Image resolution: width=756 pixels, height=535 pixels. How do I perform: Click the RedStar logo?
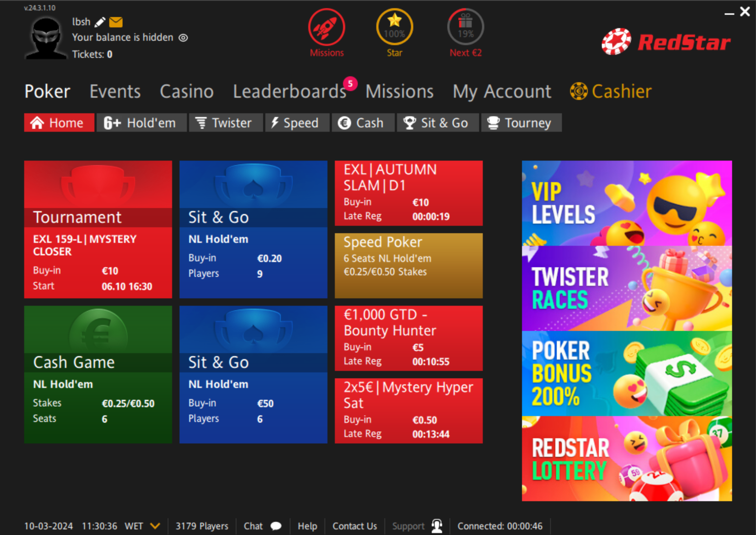coord(666,42)
